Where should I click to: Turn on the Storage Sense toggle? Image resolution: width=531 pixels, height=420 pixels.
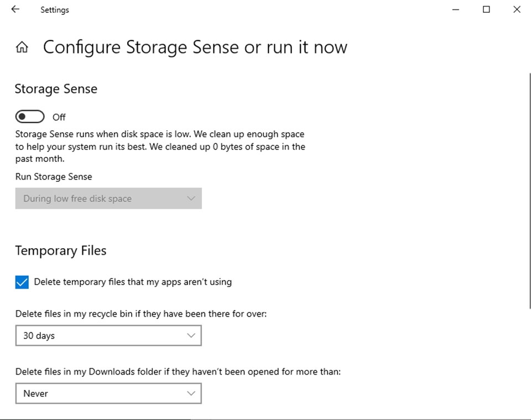(x=30, y=117)
